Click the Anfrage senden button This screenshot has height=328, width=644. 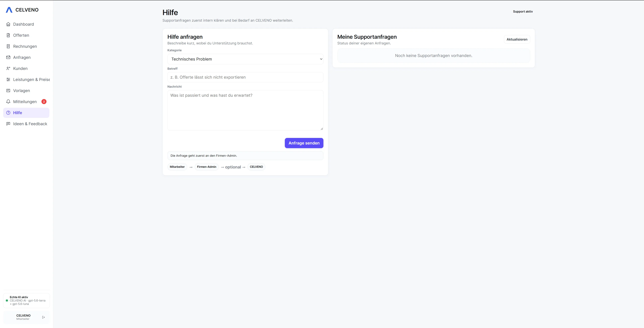tap(304, 143)
